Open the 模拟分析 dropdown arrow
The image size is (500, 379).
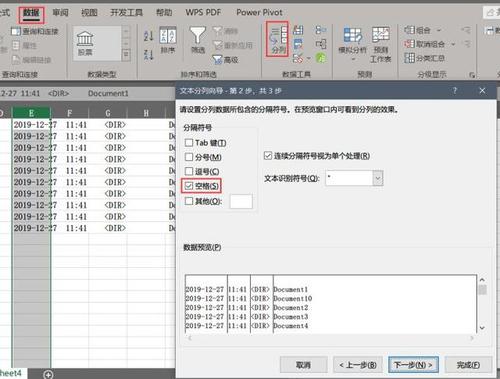(353, 60)
